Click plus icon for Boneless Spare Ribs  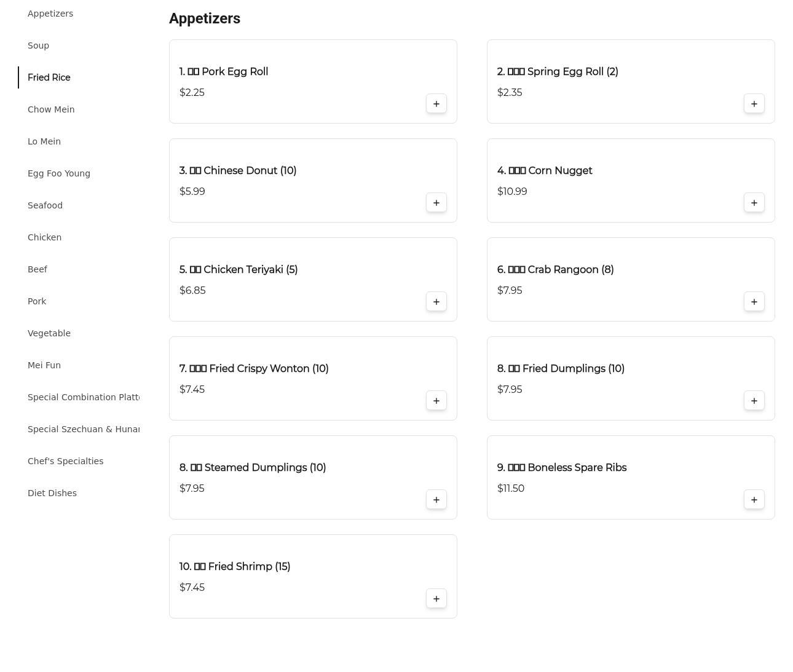[x=754, y=500]
